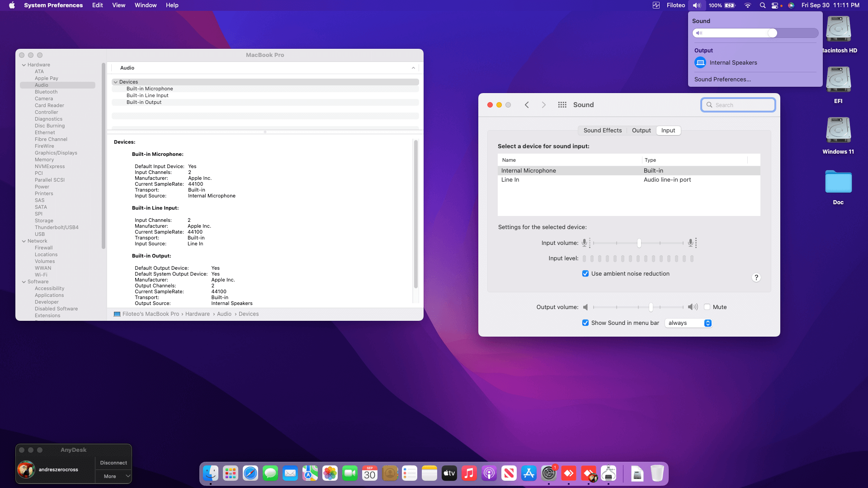Screen dimensions: 868x488
Task: Click Audio in the bottom breadcrumb path
Action: point(224,314)
